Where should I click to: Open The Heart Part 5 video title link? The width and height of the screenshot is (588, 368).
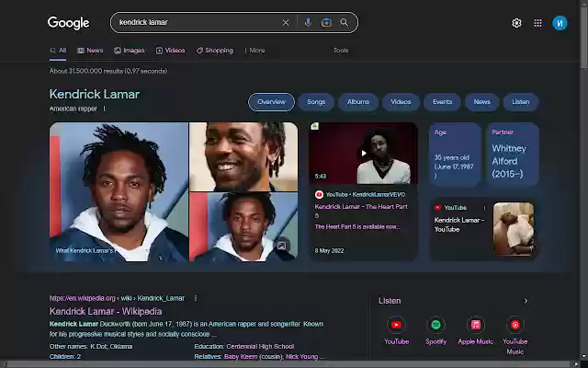coord(361,211)
